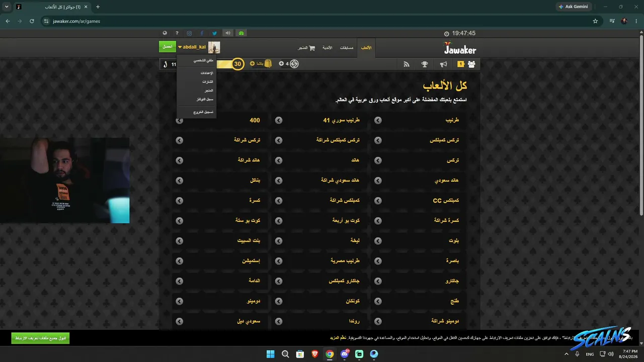
Task: Open the تركس game link
Action: pos(453,160)
